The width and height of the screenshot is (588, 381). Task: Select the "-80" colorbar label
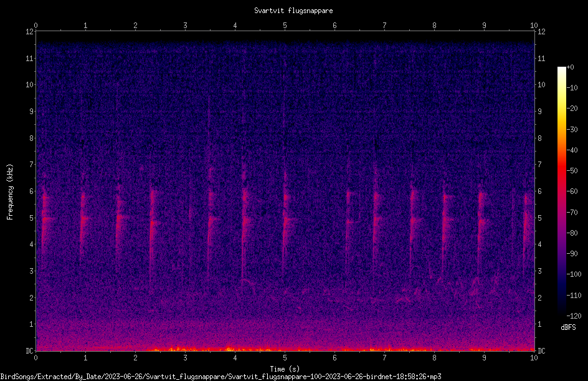572,233
